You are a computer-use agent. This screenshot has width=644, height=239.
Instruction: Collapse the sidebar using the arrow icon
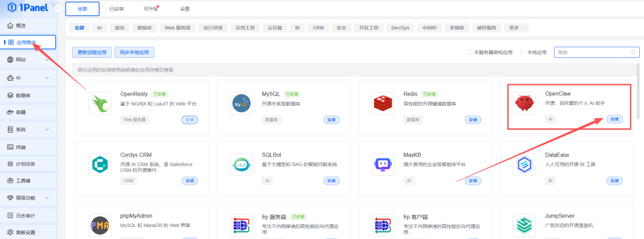(x=57, y=9)
